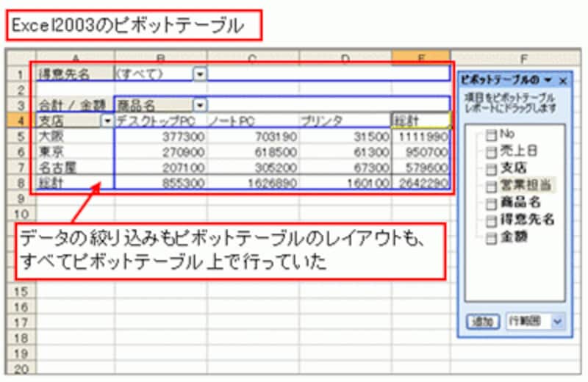Click cell value 950700
This screenshot has width=588, height=382.
pyautogui.click(x=420, y=152)
